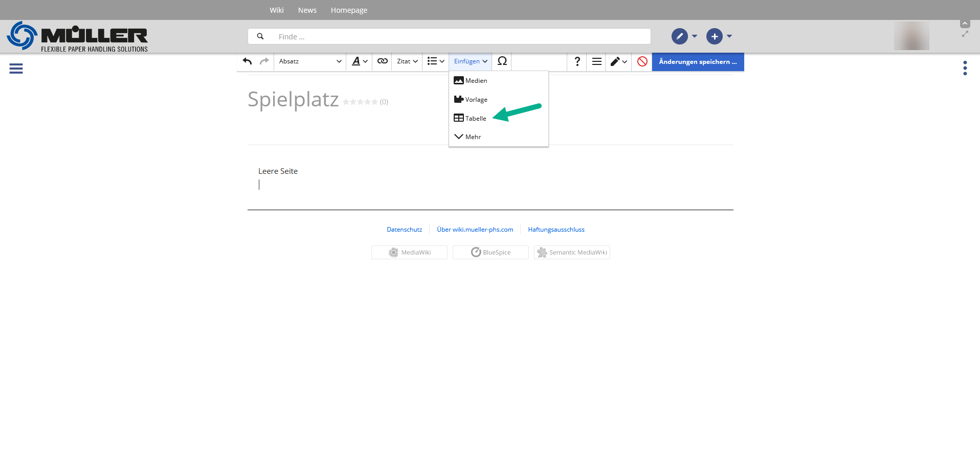This screenshot has height=472, width=980.
Task: Open the Datenschutz footer link
Action: [404, 230]
